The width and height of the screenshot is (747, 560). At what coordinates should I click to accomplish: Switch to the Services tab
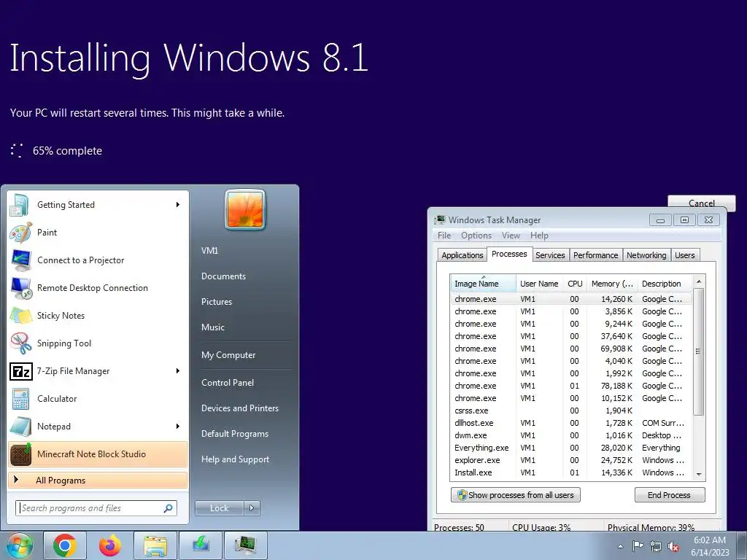coord(550,255)
